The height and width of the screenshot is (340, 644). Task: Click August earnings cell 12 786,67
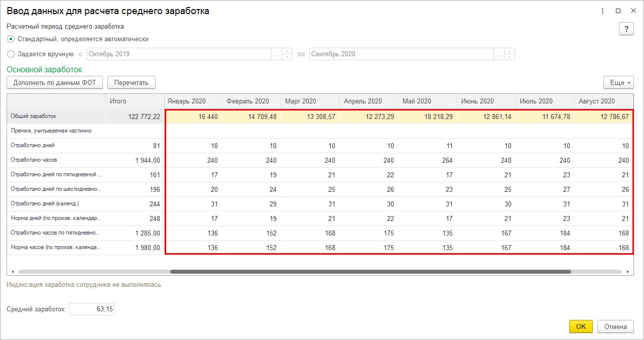[x=604, y=117]
